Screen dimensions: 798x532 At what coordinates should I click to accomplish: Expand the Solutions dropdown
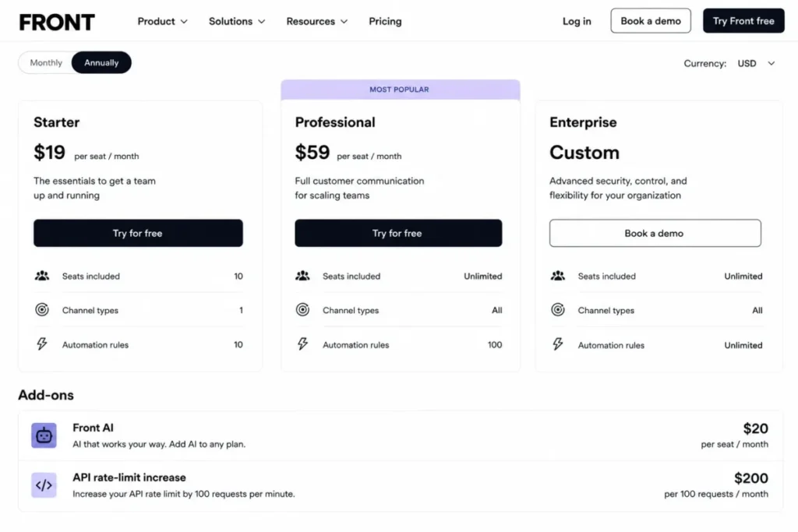[x=237, y=21]
